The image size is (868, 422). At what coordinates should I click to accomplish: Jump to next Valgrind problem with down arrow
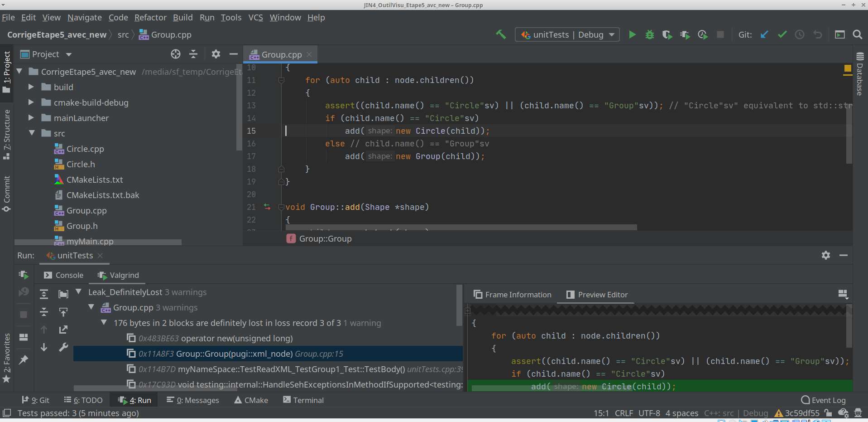coord(44,347)
